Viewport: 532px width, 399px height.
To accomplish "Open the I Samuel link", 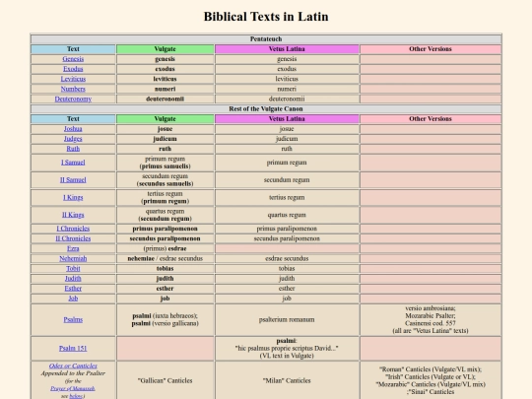I will tap(73, 163).
